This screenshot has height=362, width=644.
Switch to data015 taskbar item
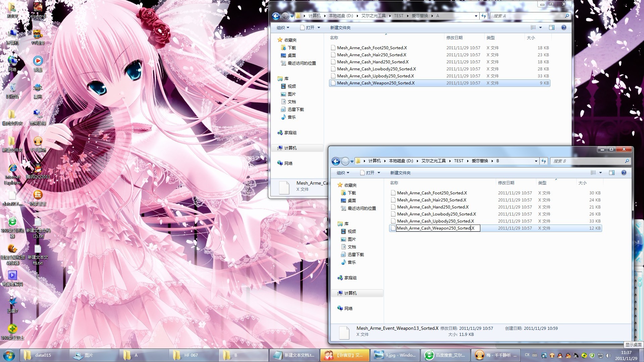tap(44, 355)
